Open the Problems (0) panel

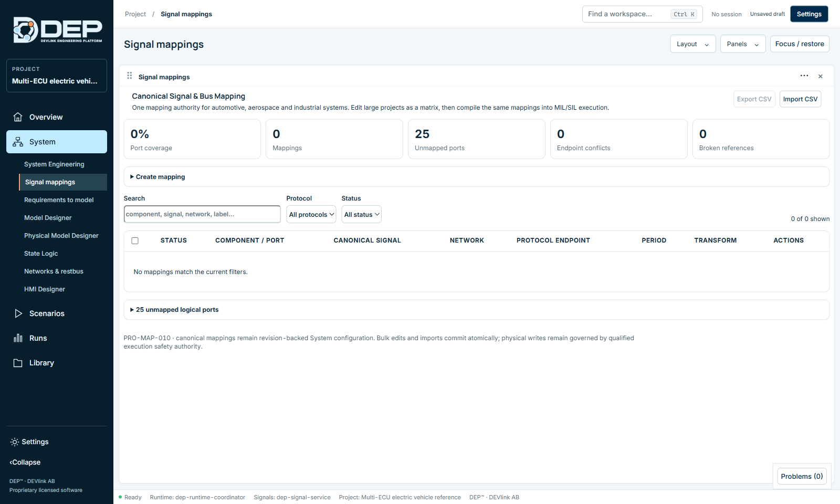tap(802, 476)
